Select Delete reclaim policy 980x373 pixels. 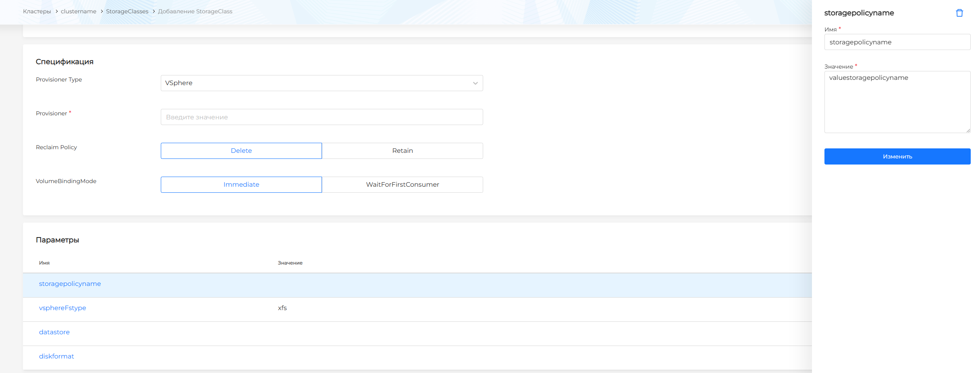(x=241, y=151)
